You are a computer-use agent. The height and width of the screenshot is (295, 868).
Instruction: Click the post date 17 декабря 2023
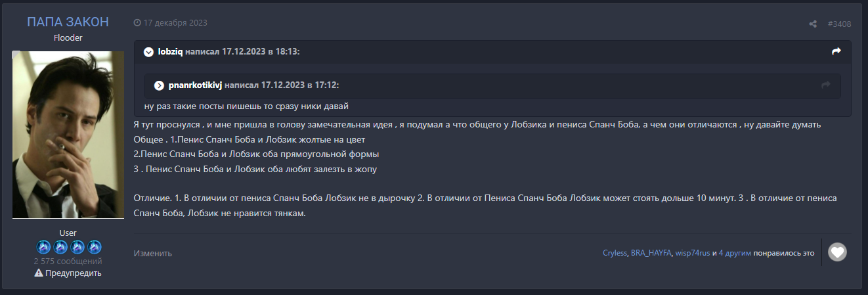tap(175, 22)
